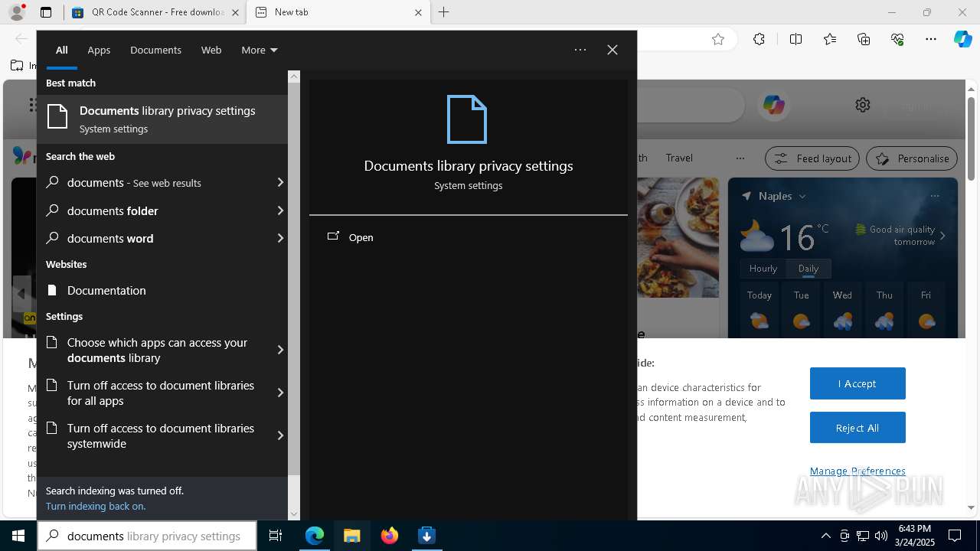Open the notification center icon
This screenshot has height=551, width=980.
pos(955,536)
